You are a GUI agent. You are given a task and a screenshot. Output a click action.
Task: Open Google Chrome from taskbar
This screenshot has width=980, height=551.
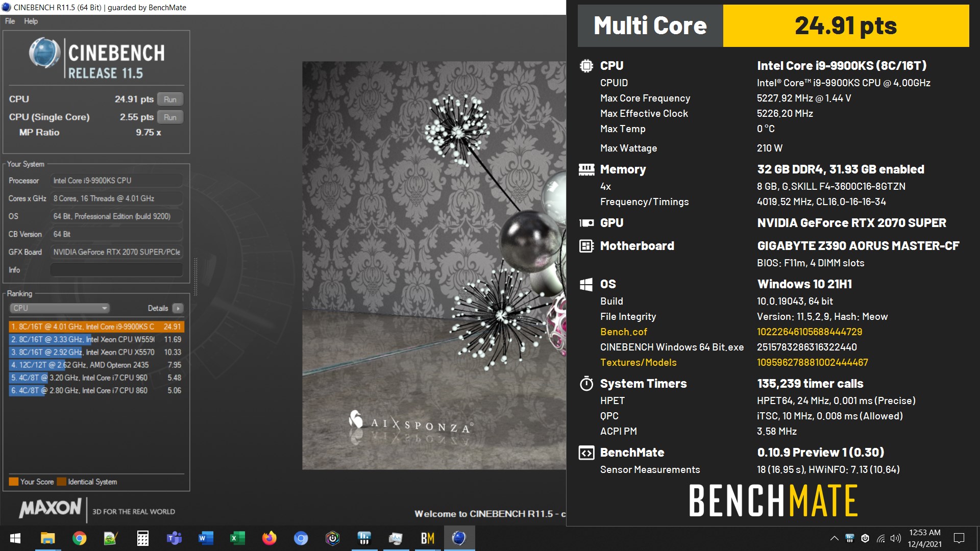80,538
